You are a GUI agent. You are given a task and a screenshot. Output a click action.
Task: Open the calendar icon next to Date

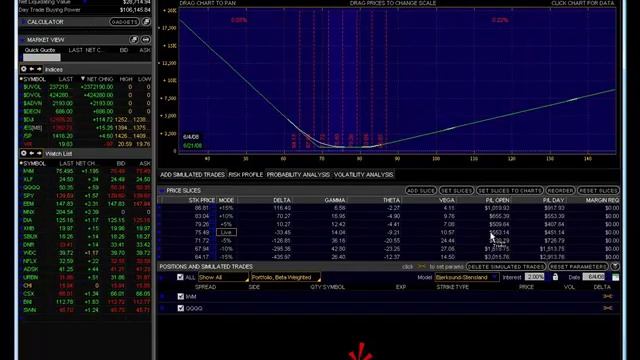click(615, 277)
